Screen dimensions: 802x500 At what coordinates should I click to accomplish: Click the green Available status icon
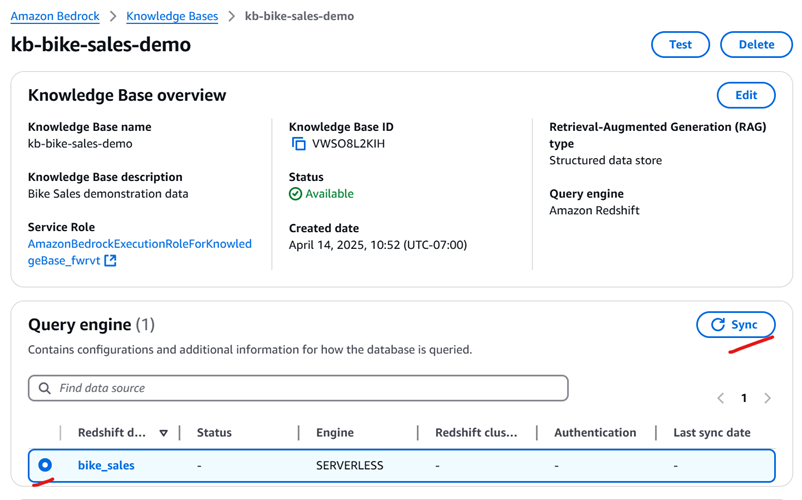[x=295, y=194]
